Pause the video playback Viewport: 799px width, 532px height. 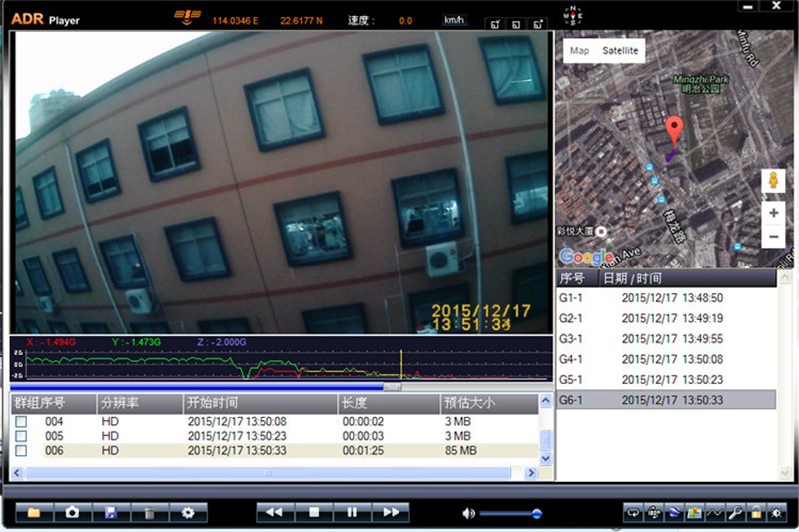352,513
